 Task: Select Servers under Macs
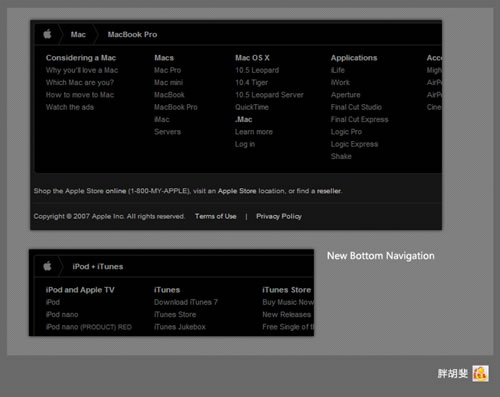(x=167, y=132)
